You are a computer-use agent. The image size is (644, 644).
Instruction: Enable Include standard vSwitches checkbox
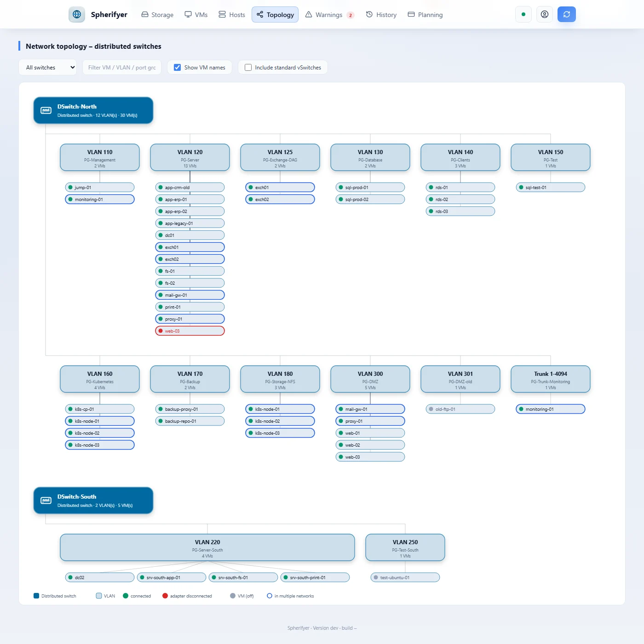click(248, 67)
